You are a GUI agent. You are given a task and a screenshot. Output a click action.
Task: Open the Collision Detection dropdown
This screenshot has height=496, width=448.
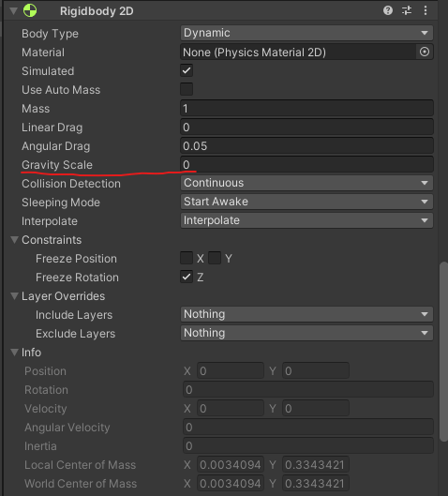coord(306,183)
